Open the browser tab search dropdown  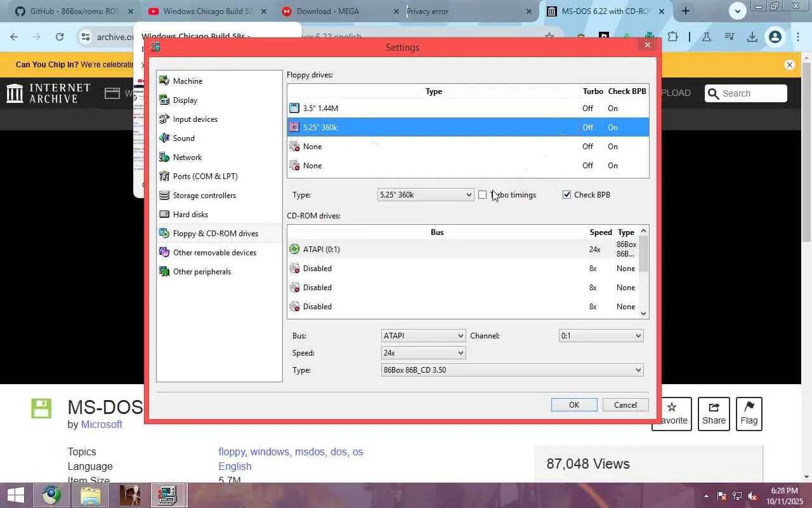click(x=737, y=11)
